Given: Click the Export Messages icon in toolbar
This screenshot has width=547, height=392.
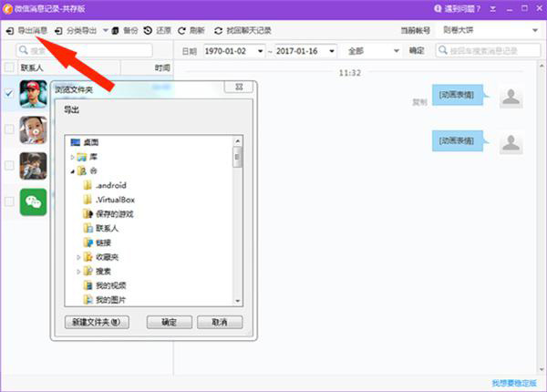Looking at the screenshot, I should 10,31.
